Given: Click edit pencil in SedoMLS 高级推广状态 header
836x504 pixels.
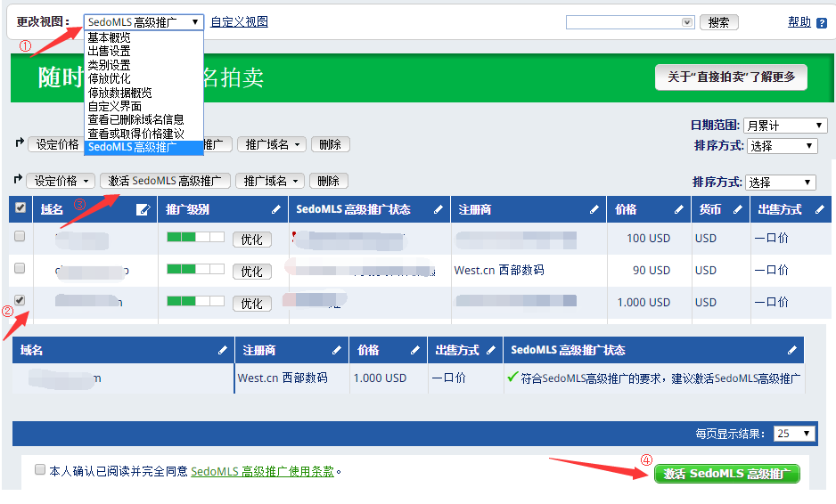Looking at the screenshot, I should click(438, 210).
